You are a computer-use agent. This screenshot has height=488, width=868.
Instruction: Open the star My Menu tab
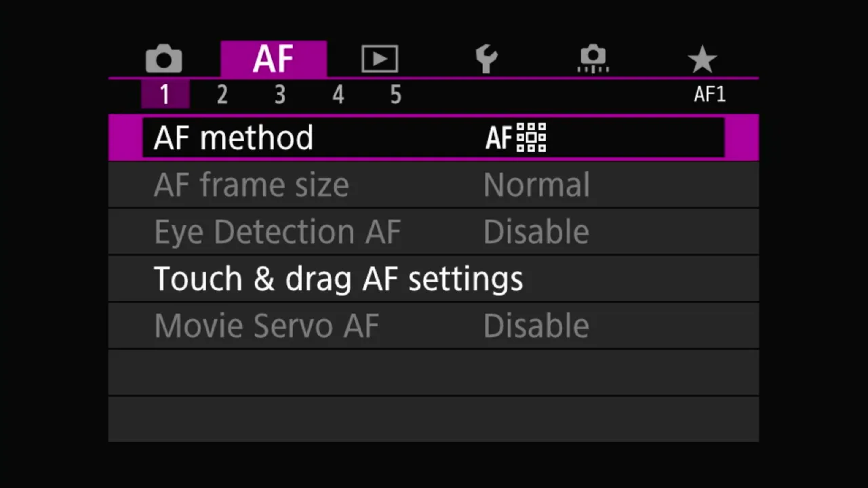point(702,60)
